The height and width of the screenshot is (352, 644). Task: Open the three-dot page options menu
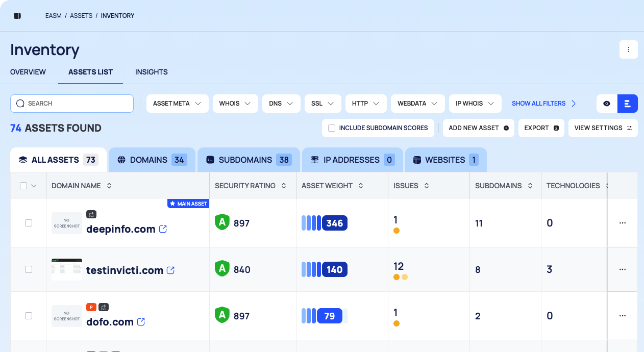629,49
